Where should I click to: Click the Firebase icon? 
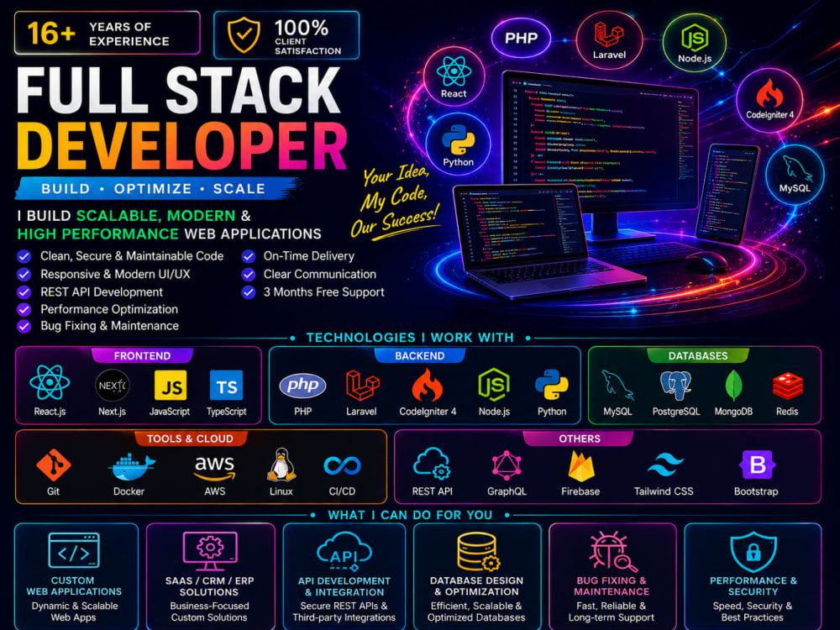point(581,466)
